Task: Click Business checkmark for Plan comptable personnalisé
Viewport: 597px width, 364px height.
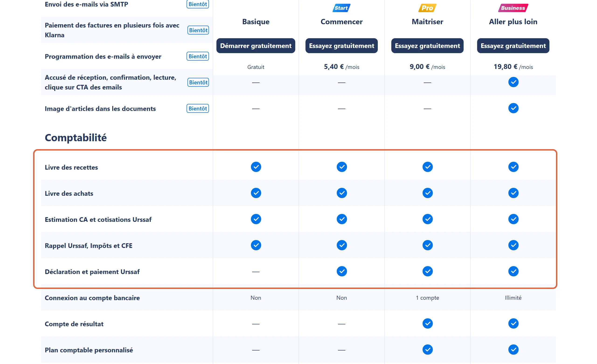Action: tap(513, 350)
